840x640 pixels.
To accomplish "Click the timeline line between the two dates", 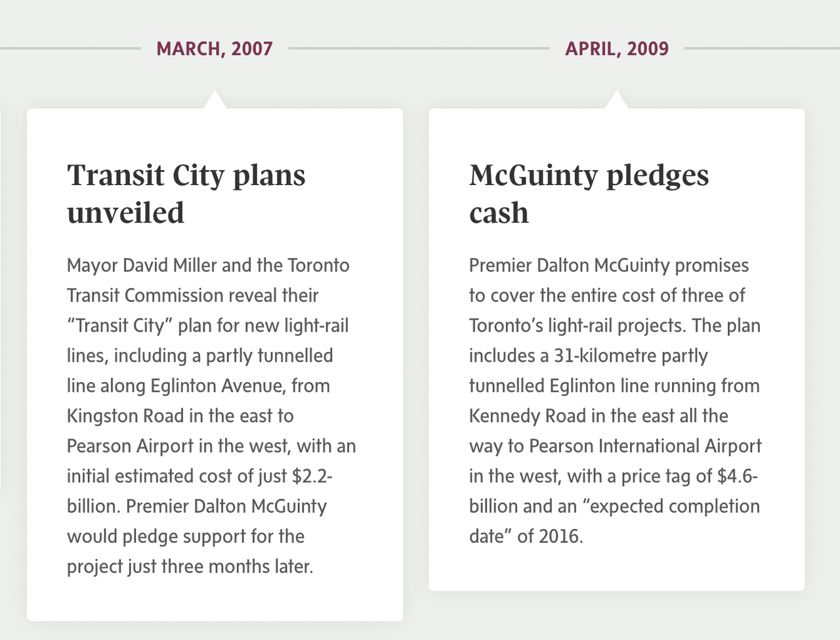I will 419,48.
